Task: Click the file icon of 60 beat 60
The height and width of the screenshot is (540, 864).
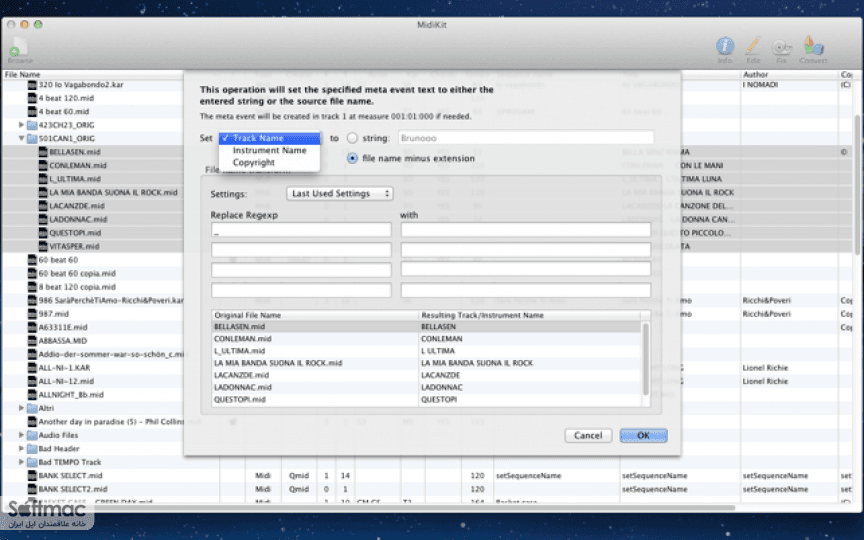Action: (32, 260)
